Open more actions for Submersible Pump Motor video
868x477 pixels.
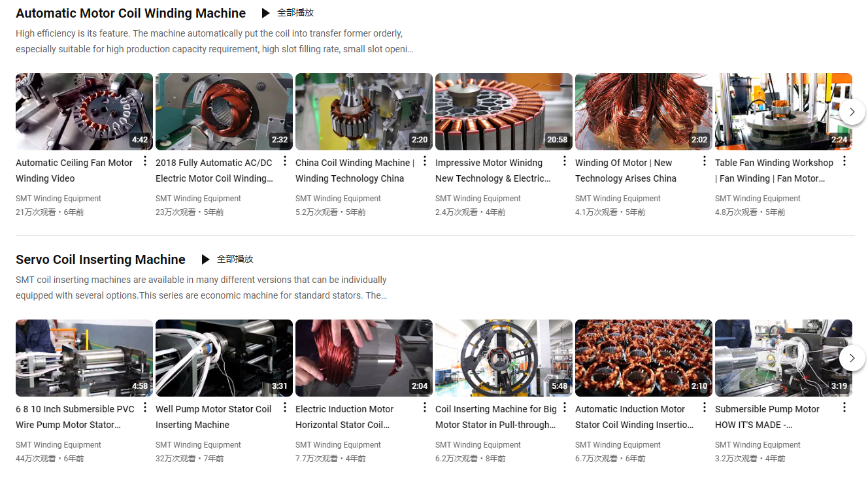pyautogui.click(x=844, y=408)
